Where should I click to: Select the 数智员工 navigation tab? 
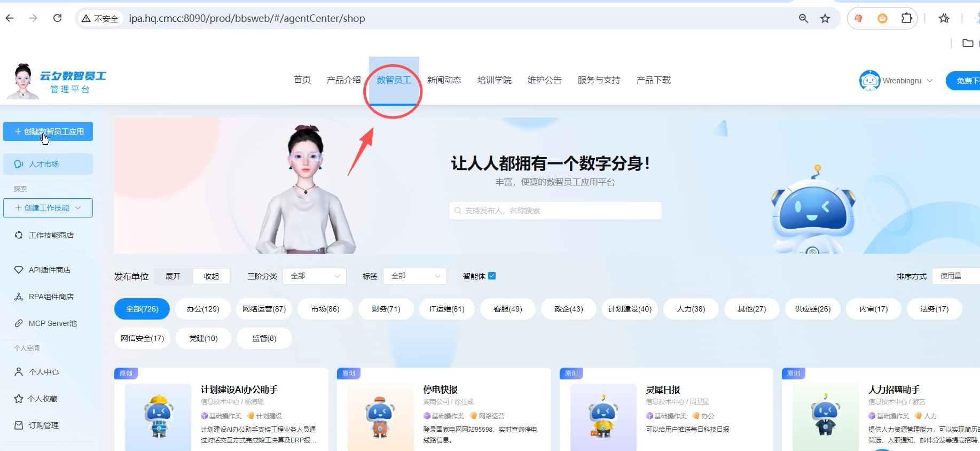pyautogui.click(x=394, y=80)
